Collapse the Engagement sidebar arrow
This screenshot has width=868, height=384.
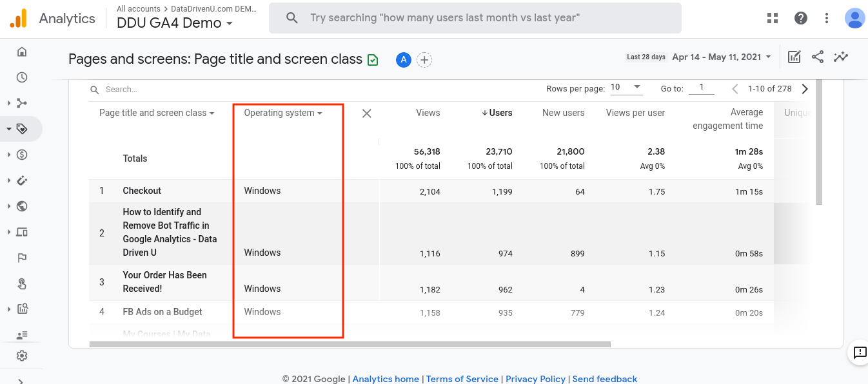point(8,129)
